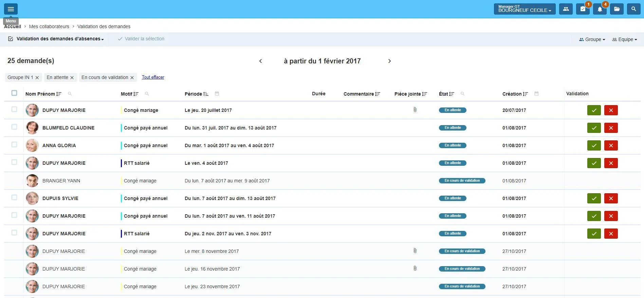Reject RTT salarié of 2–3 nov. 2017
This screenshot has height=298, width=644.
point(611,234)
